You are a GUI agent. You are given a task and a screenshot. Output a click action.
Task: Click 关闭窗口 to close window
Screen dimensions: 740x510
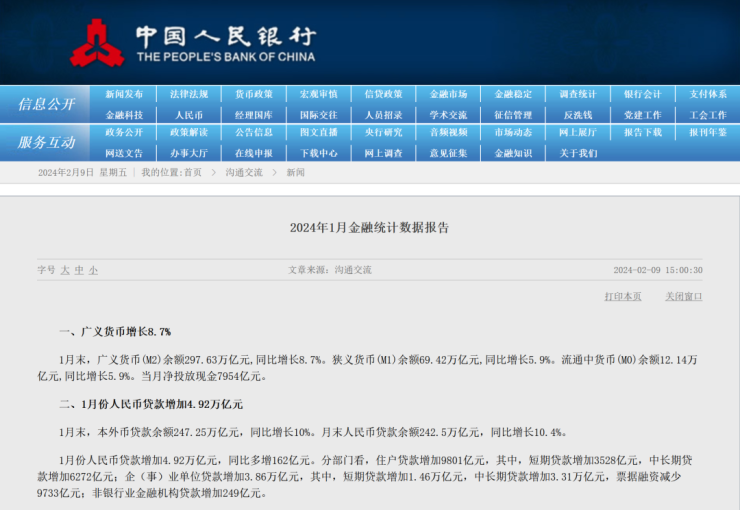click(684, 296)
